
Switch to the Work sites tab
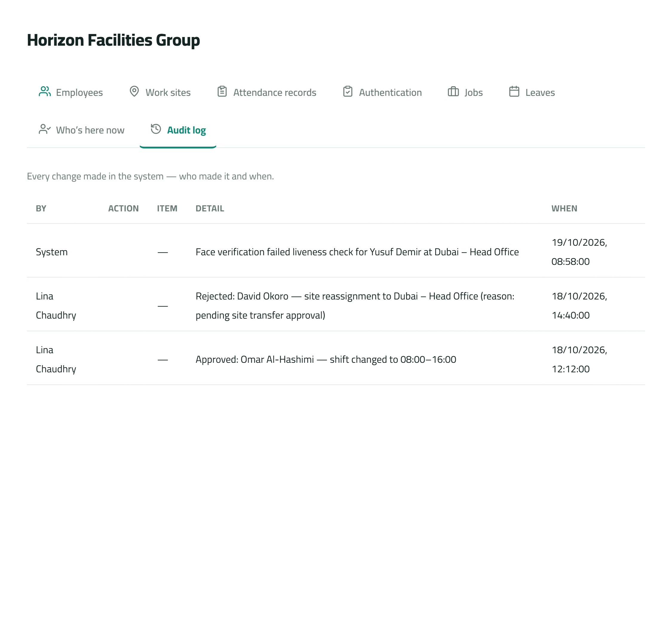point(160,92)
